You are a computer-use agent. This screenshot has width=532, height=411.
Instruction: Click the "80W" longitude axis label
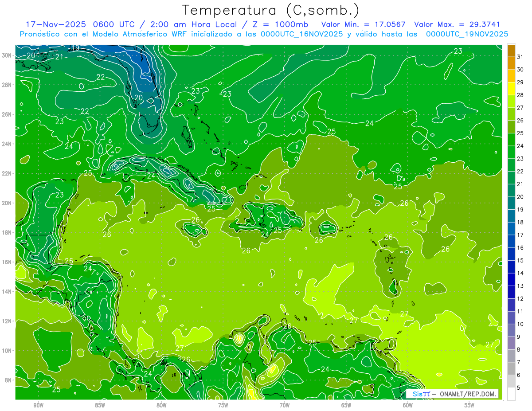coord(161,405)
